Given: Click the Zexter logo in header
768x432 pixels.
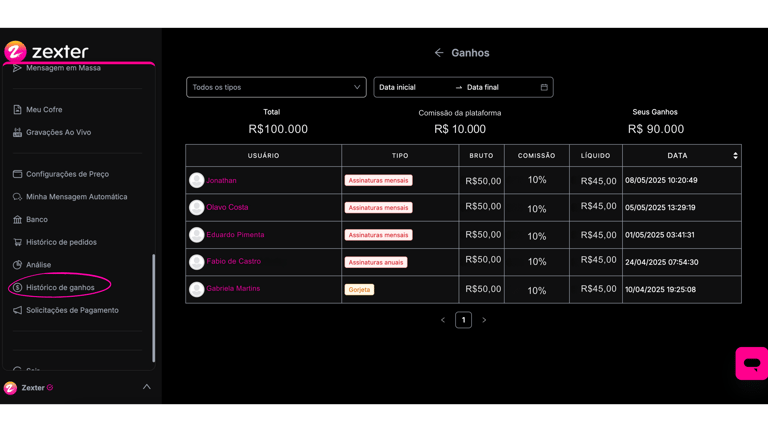Looking at the screenshot, I should pyautogui.click(x=47, y=52).
